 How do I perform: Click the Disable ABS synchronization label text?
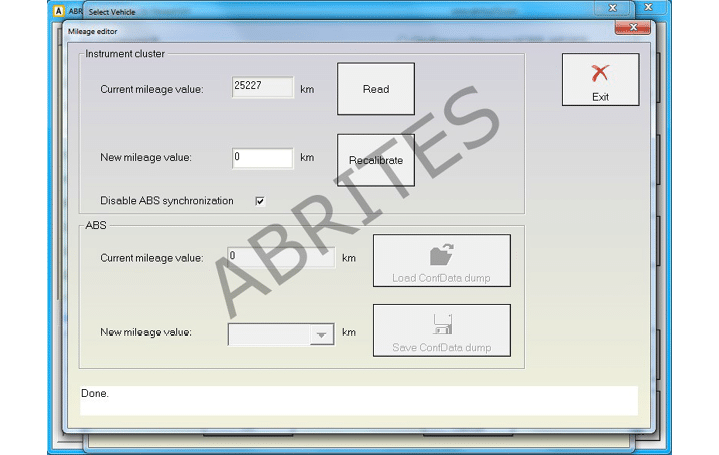[x=166, y=201]
